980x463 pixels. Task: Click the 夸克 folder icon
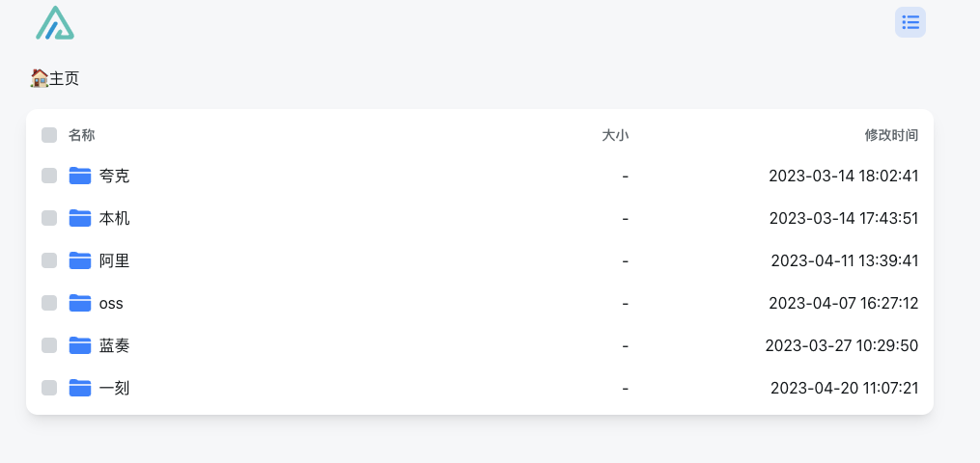pyautogui.click(x=80, y=176)
